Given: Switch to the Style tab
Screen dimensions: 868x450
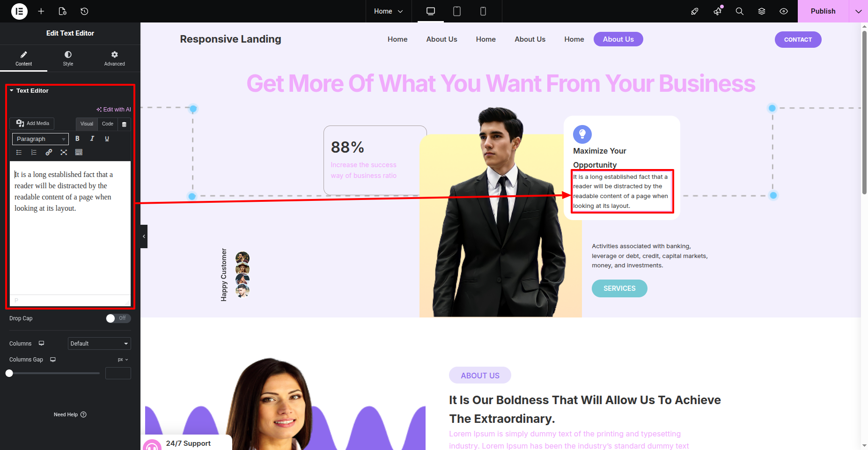Looking at the screenshot, I should point(68,59).
